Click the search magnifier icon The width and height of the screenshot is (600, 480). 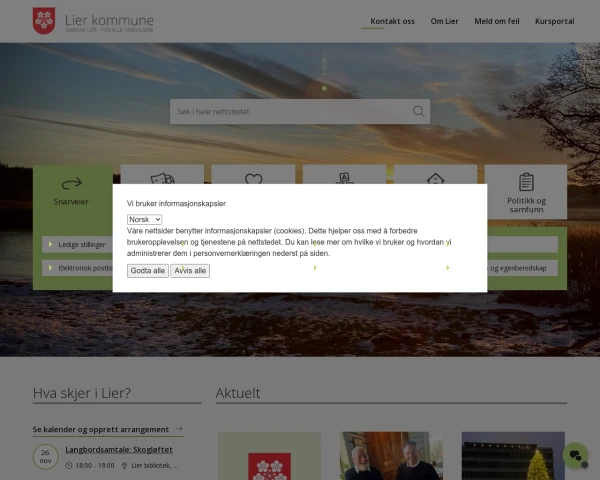419,111
